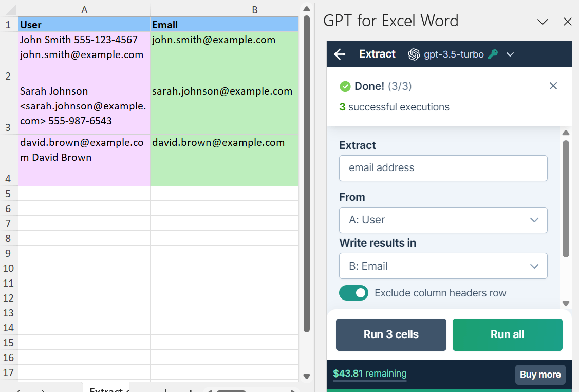This screenshot has height=392, width=579.
Task: Close the GPT for Excel Word pane
Action: 567,22
